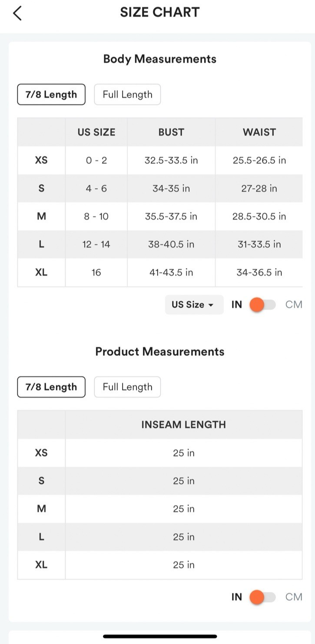Screen dimensions: 315x644
Task: Click the US Size dropdown arrow
Action: pos(211,305)
